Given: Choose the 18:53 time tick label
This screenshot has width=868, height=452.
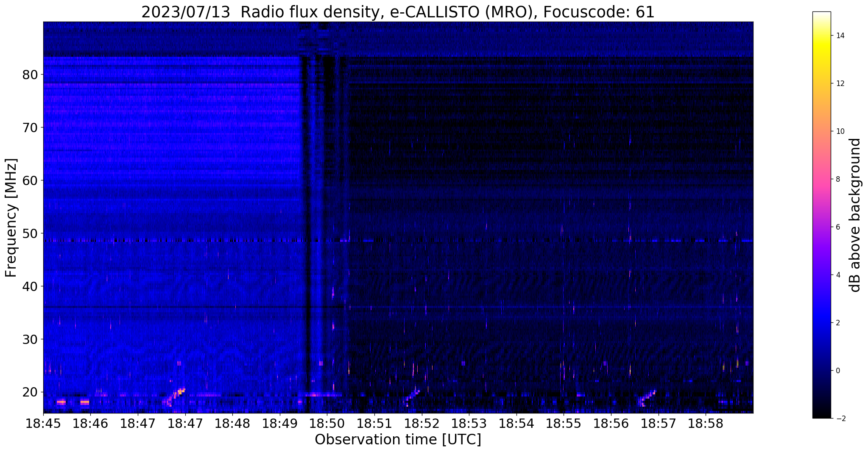Looking at the screenshot, I should (x=469, y=423).
